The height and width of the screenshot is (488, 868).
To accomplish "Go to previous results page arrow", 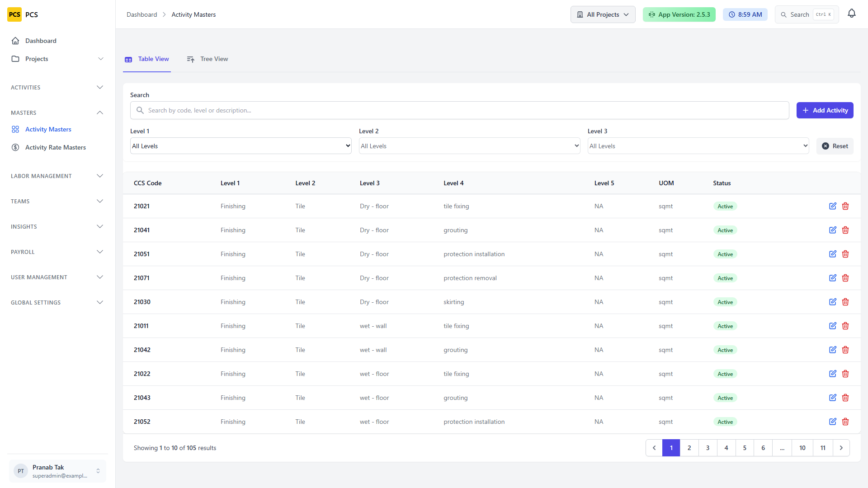I will (654, 448).
